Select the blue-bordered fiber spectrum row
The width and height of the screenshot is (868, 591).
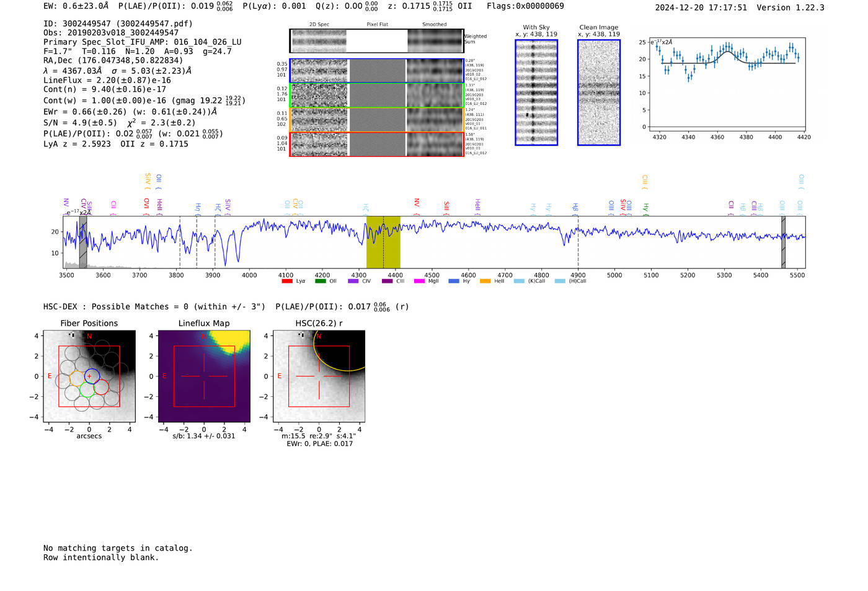coord(376,71)
